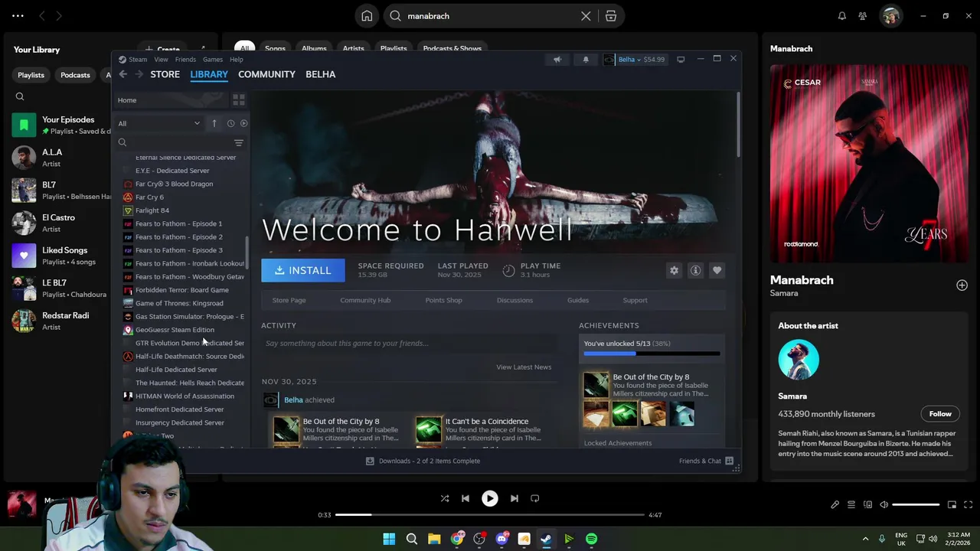Open Steam collections grid view icon
The height and width of the screenshot is (551, 980).
point(239,100)
